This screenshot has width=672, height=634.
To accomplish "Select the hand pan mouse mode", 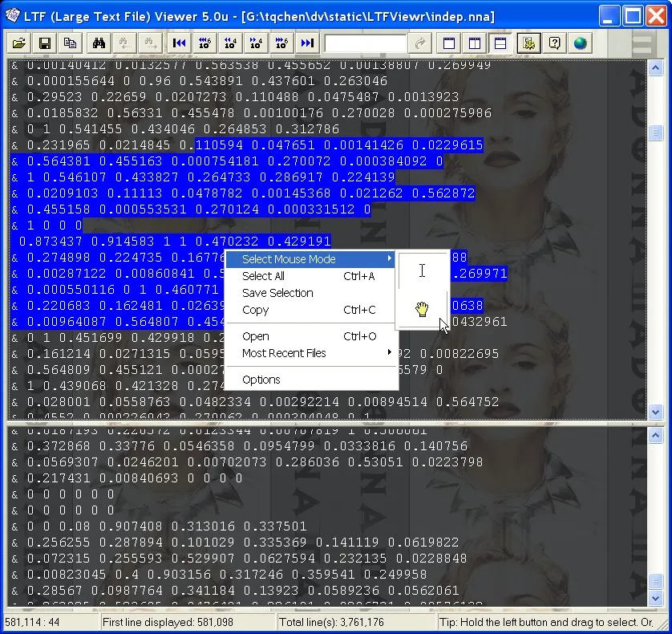I will (422, 309).
